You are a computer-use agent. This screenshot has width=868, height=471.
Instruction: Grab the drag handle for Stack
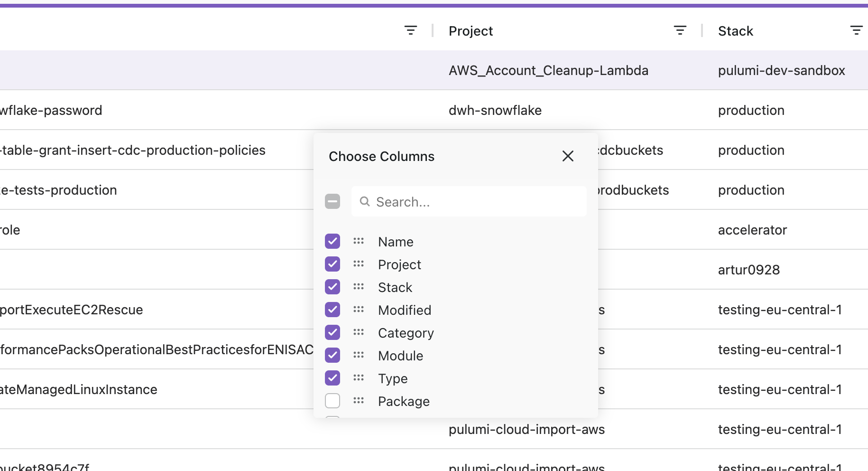(x=359, y=287)
